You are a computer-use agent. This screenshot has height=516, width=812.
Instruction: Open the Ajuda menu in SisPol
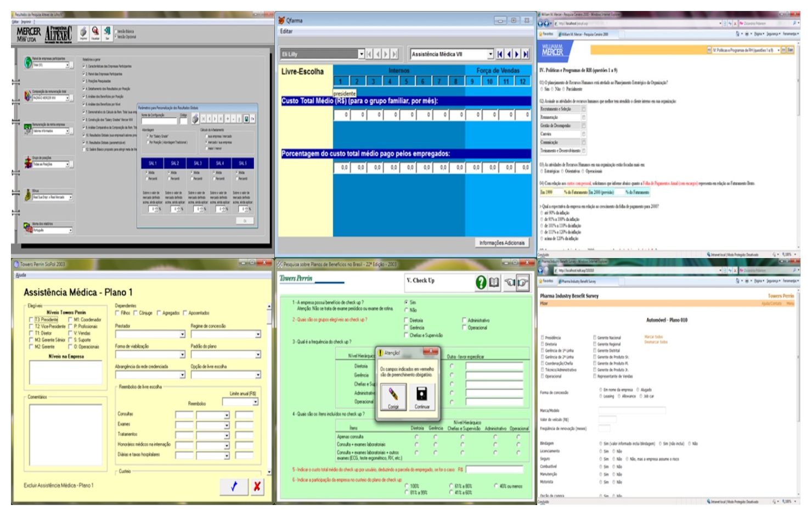[x=21, y=275]
